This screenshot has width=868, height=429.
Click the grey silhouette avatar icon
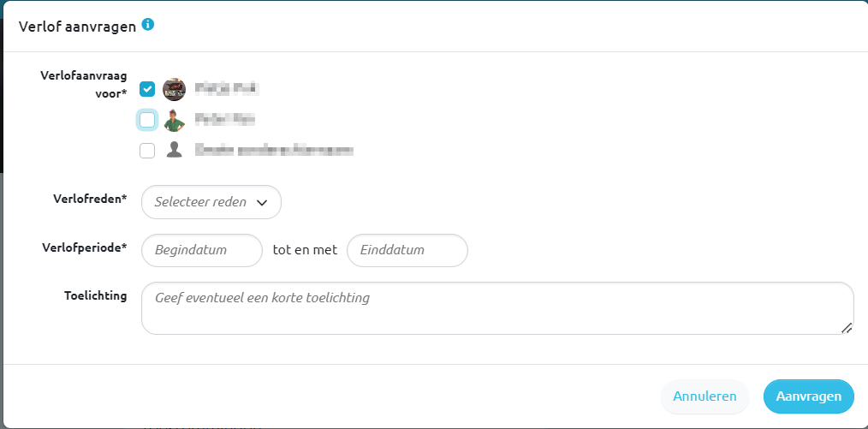pyautogui.click(x=174, y=151)
